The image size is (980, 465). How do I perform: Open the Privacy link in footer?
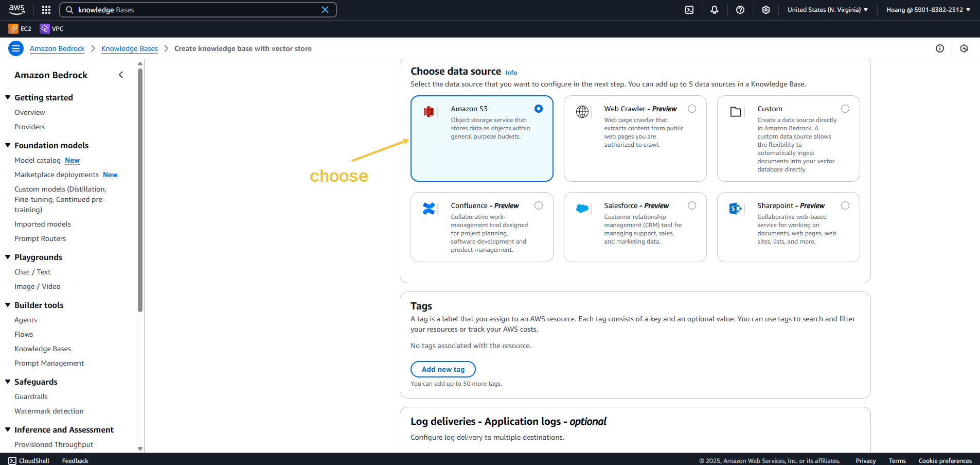tap(866, 461)
